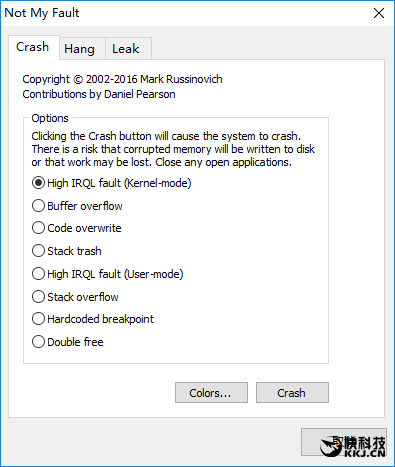Select High IRQL fault (Kernel-mode) option
The width and height of the screenshot is (395, 467).
pos(112,183)
